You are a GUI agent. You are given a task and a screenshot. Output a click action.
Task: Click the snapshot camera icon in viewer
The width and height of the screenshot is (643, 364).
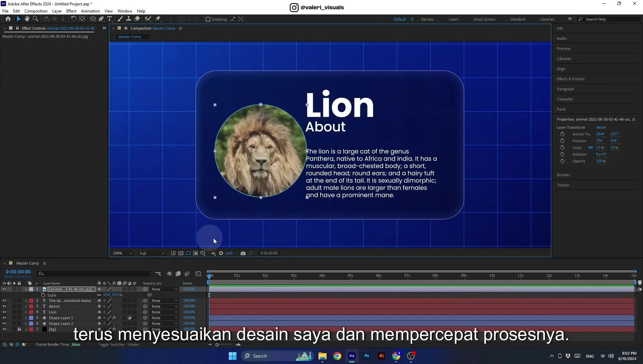(243, 253)
